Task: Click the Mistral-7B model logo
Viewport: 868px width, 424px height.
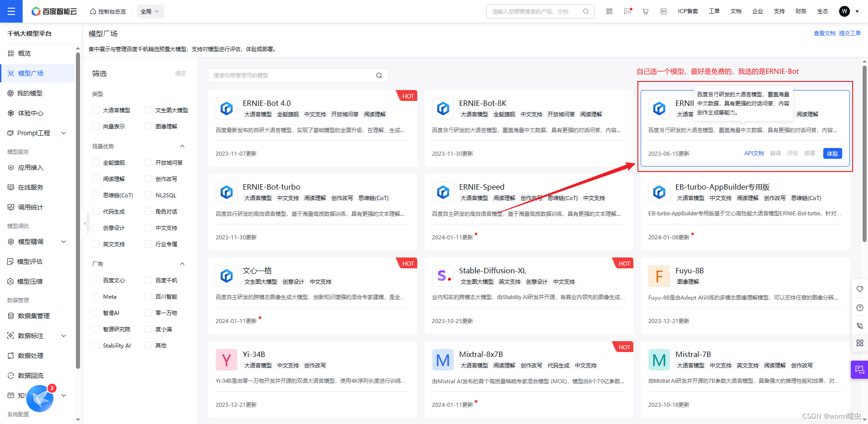Action: (659, 360)
